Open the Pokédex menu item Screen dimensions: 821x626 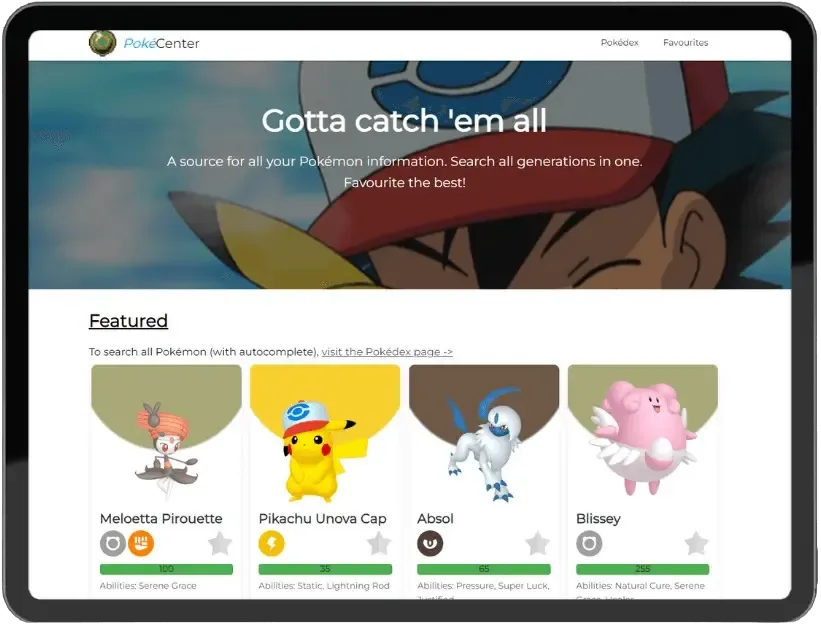[620, 43]
